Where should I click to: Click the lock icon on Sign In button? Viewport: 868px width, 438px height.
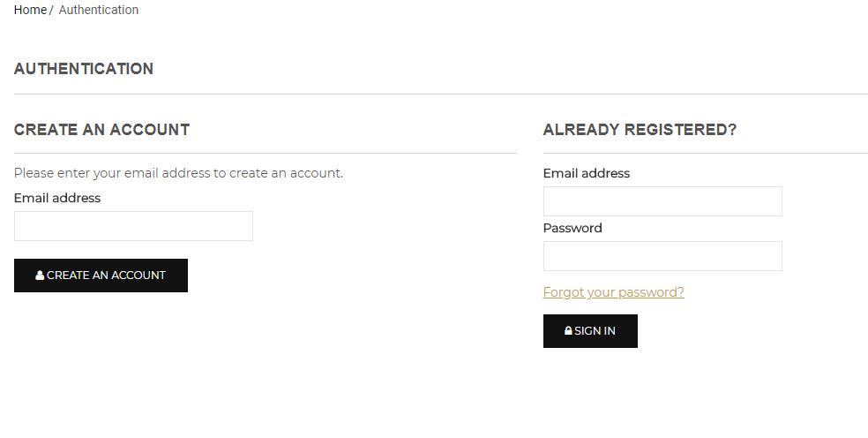568,331
